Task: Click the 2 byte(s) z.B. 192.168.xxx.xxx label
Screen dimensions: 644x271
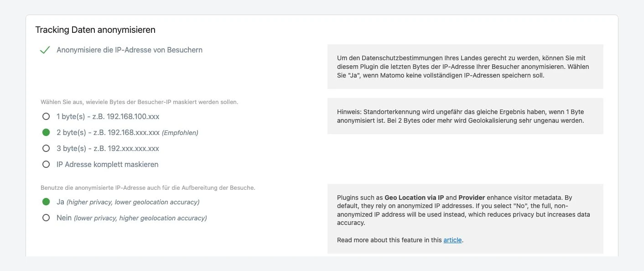Action: click(108, 132)
